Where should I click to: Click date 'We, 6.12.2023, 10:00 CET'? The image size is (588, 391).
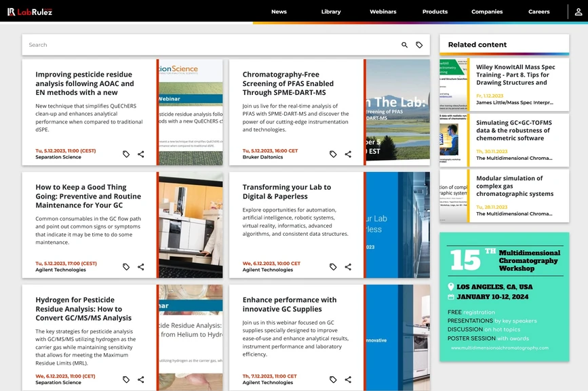pyautogui.click(x=271, y=264)
